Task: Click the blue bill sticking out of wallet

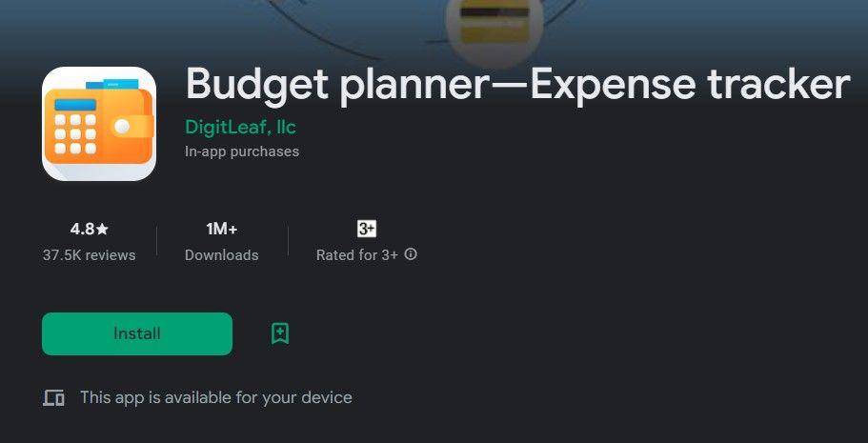Action: (112, 84)
